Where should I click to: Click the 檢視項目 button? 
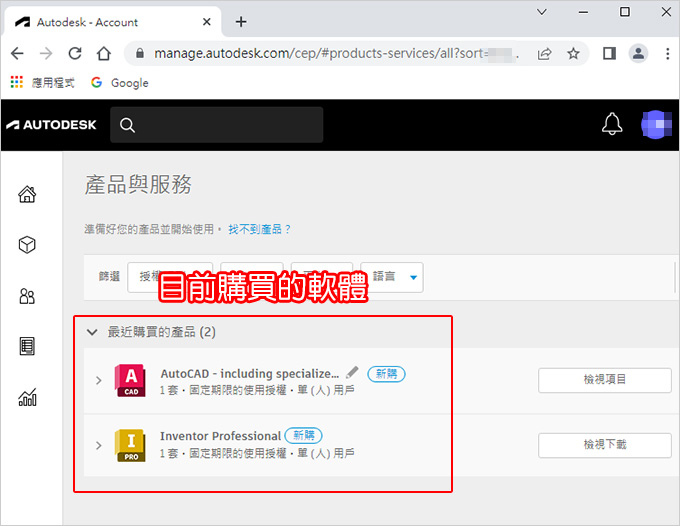point(605,380)
